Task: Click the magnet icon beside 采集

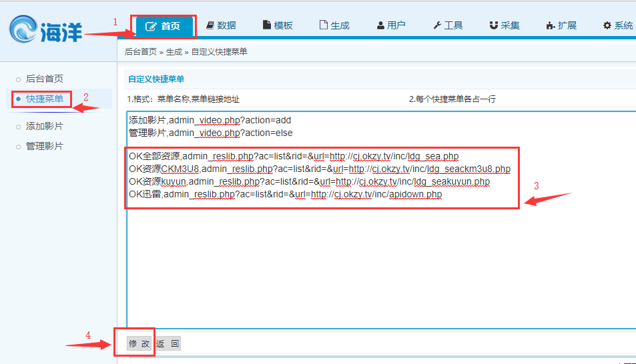Action: tap(493, 25)
